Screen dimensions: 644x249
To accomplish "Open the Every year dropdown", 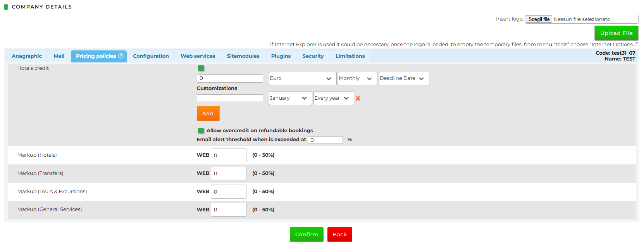I will (333, 98).
